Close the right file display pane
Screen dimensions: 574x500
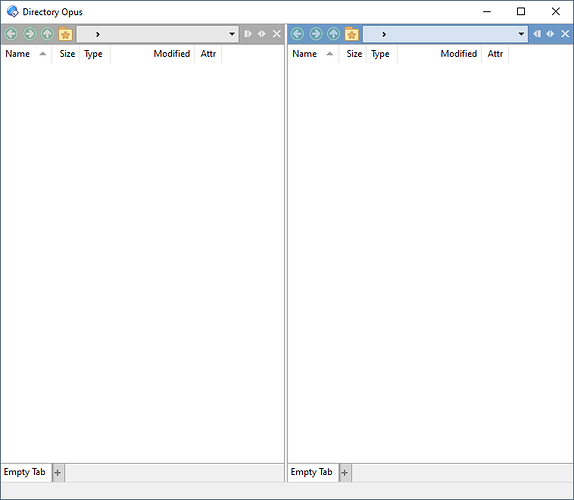click(565, 34)
